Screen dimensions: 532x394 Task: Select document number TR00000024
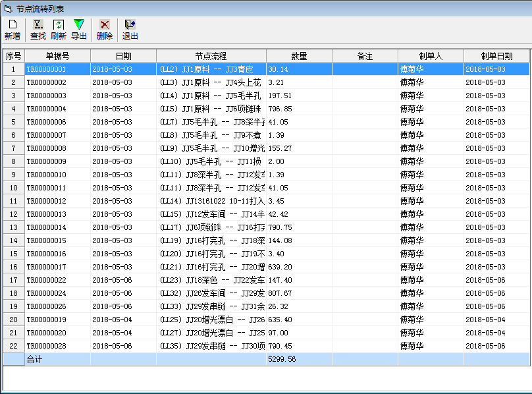(58, 293)
